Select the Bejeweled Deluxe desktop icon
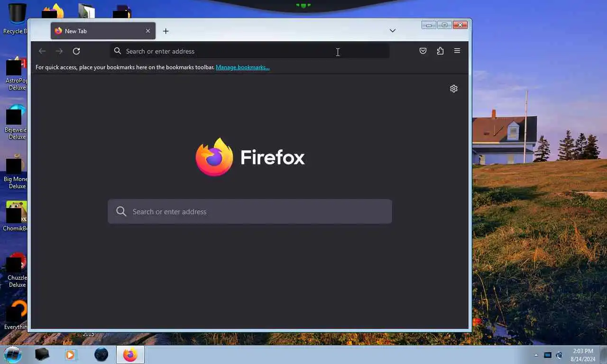 coord(16,123)
